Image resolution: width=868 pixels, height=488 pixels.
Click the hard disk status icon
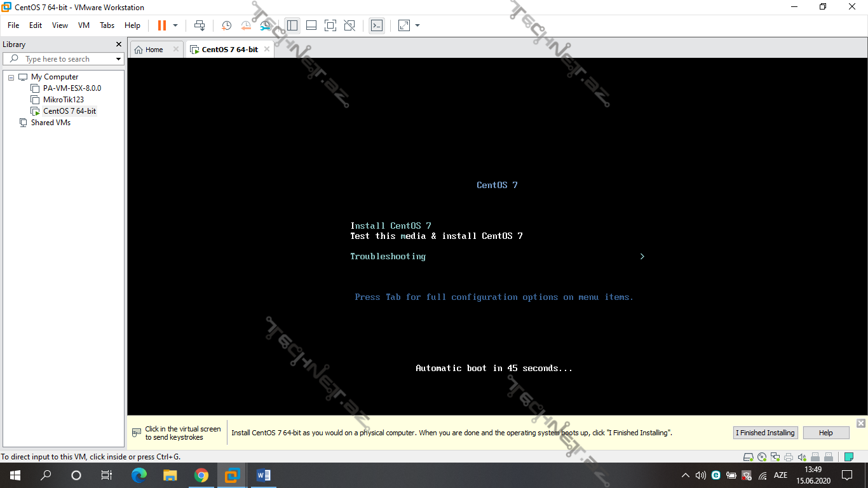click(749, 457)
